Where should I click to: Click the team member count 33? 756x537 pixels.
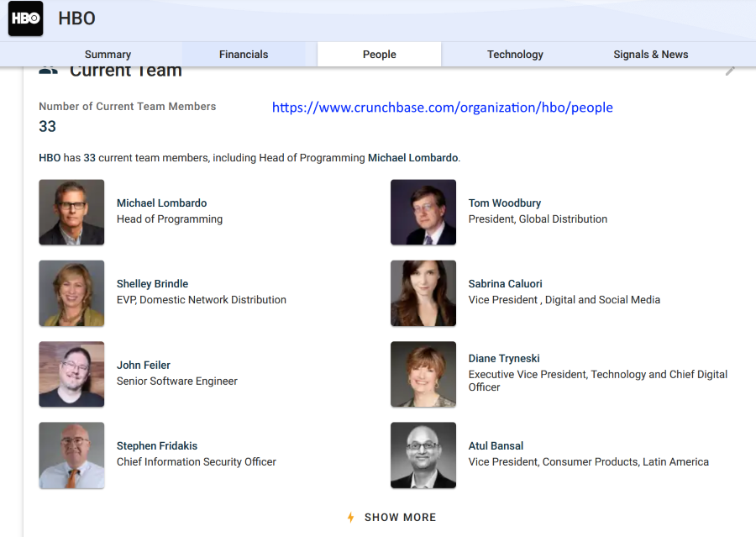(47, 126)
